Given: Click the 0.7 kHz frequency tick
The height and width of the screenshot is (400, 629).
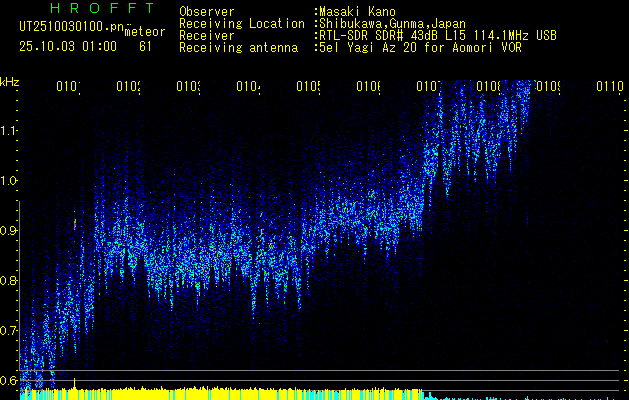Looking at the screenshot, I should coord(9,331).
